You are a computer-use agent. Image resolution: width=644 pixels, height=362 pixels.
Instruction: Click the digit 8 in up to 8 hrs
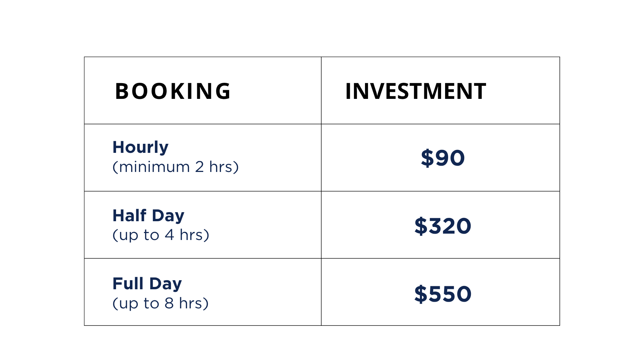coord(169,303)
